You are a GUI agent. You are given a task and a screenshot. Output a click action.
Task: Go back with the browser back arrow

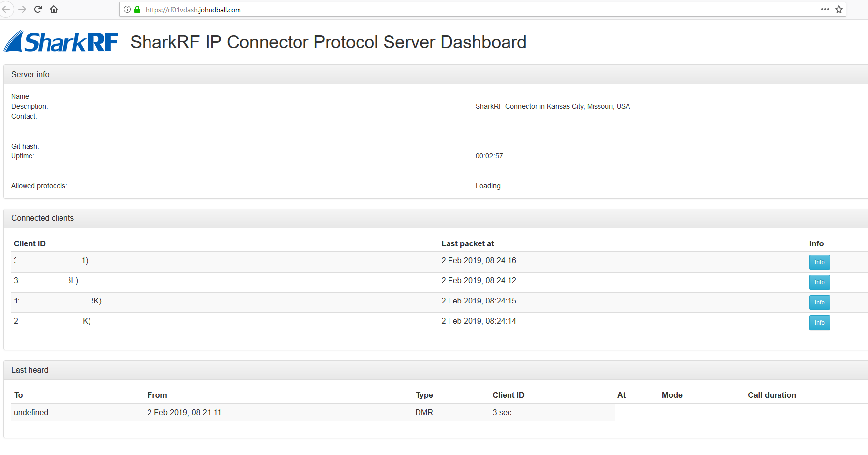pyautogui.click(x=6, y=9)
